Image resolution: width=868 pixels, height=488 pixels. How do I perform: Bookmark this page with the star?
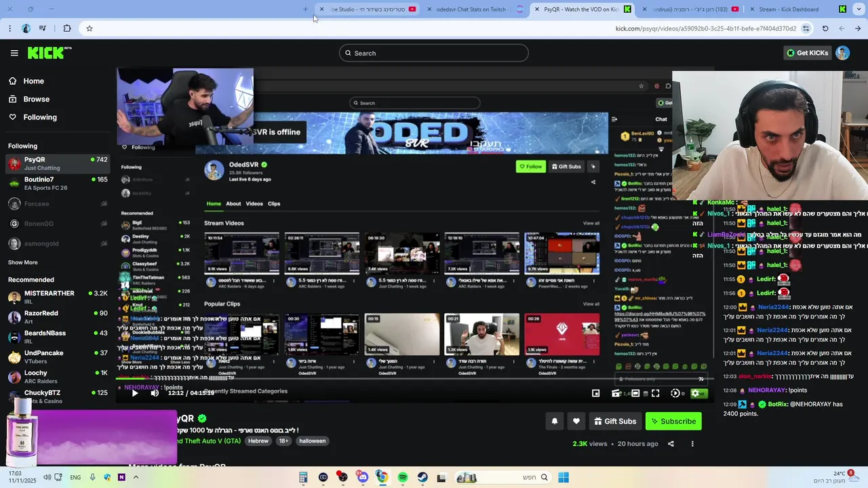click(89, 28)
